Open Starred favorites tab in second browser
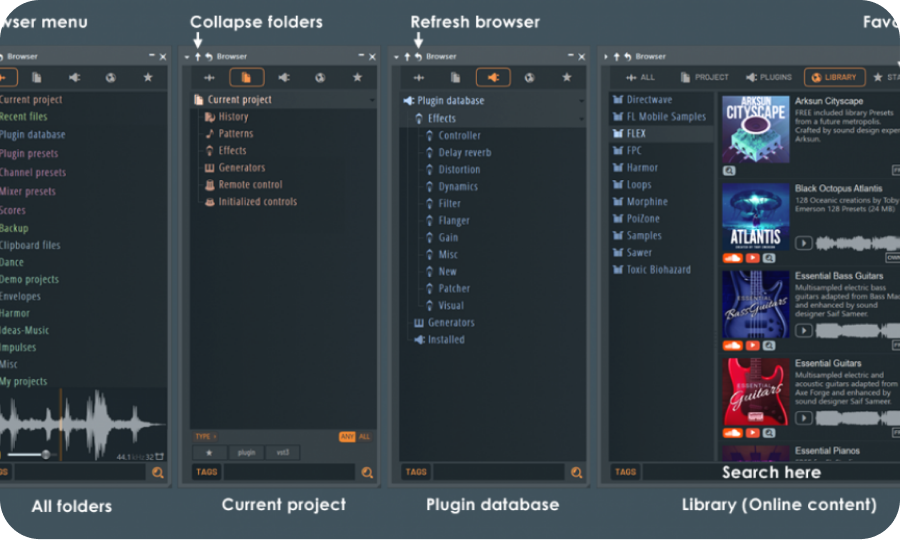Viewport: 900px width, 540px height. [x=357, y=77]
